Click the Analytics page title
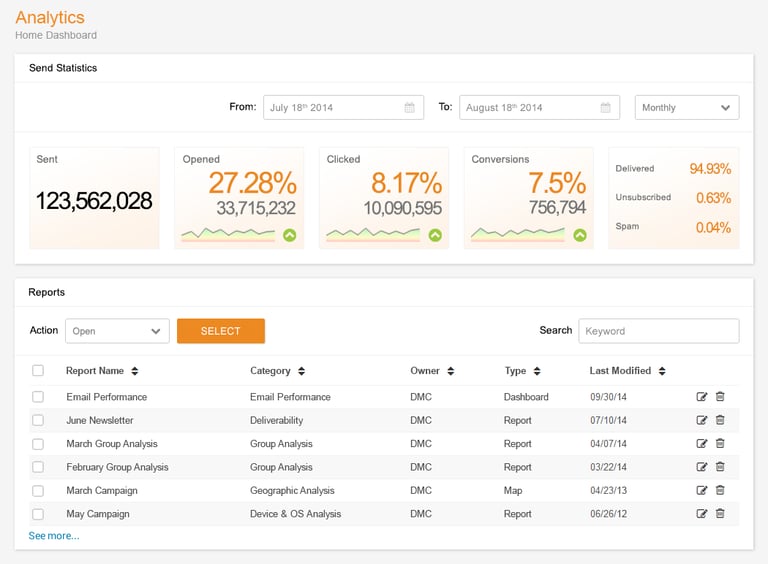Screen dimensions: 768x564 pyautogui.click(x=50, y=17)
